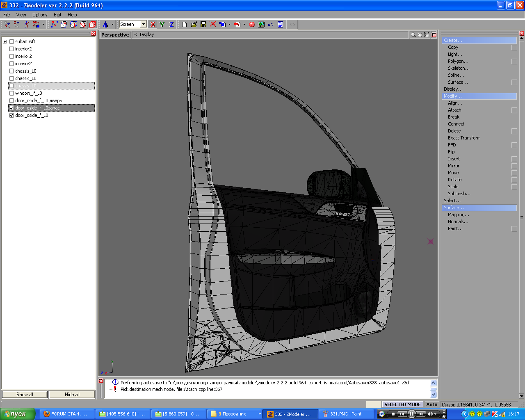Check the first chassis_L0 checkbox
The width and height of the screenshot is (525, 420).
click(x=11, y=71)
